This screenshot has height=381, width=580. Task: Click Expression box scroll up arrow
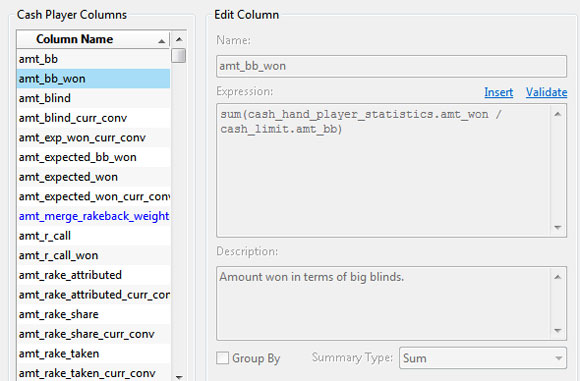pyautogui.click(x=558, y=114)
